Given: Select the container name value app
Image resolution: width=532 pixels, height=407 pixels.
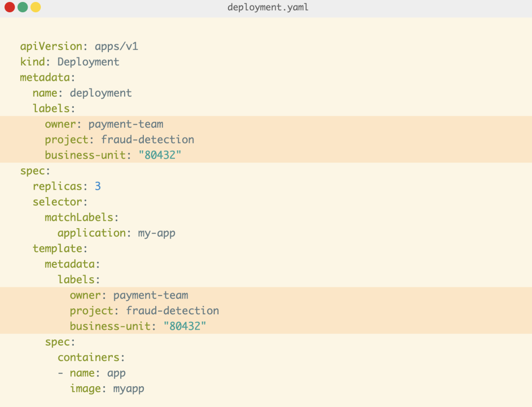Looking at the screenshot, I should 116,373.
